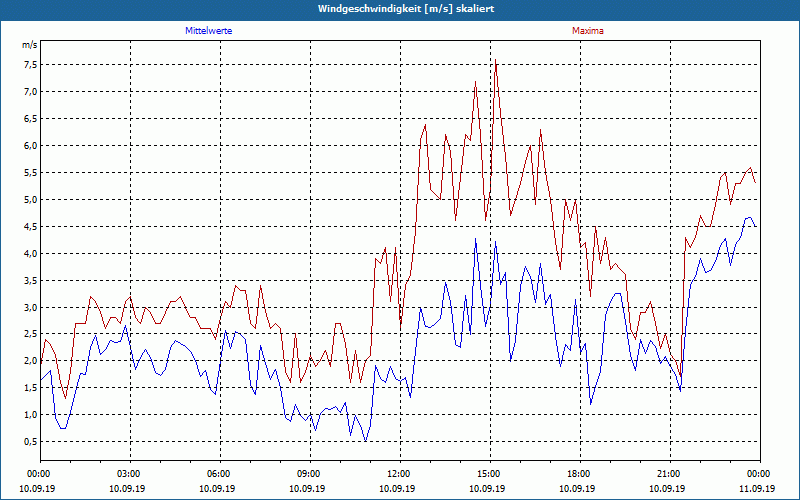Click the '4,5' y-axis value
Viewport: 800px width, 500px height.
[x=30, y=227]
